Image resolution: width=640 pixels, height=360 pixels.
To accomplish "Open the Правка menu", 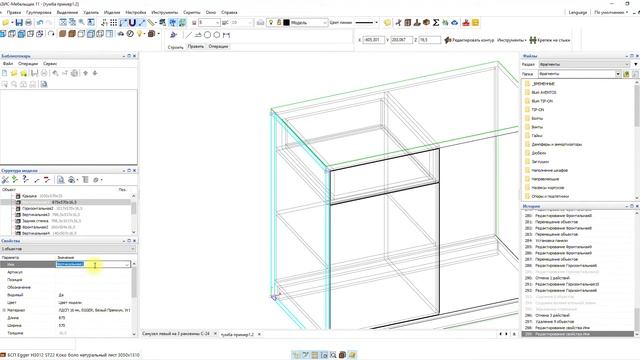I will (x=14, y=12).
